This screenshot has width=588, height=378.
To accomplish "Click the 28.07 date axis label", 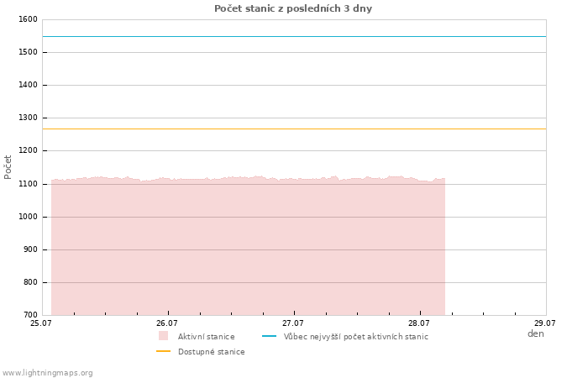I will [x=419, y=323].
